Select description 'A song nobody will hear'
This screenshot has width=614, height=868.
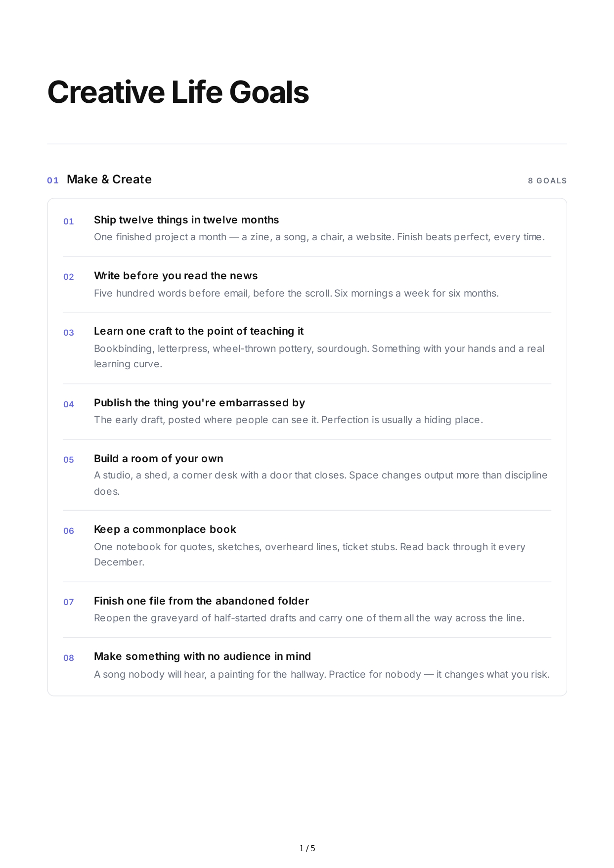coord(322,674)
